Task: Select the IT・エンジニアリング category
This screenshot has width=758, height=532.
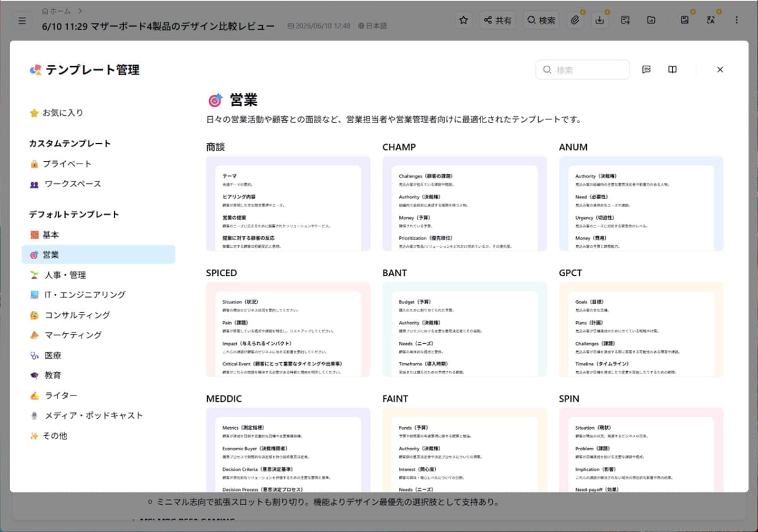Action: (x=99, y=294)
